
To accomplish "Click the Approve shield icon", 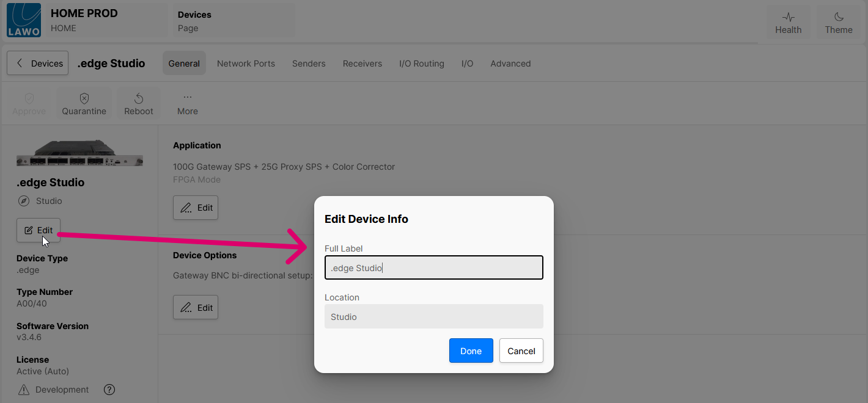I will point(29,98).
